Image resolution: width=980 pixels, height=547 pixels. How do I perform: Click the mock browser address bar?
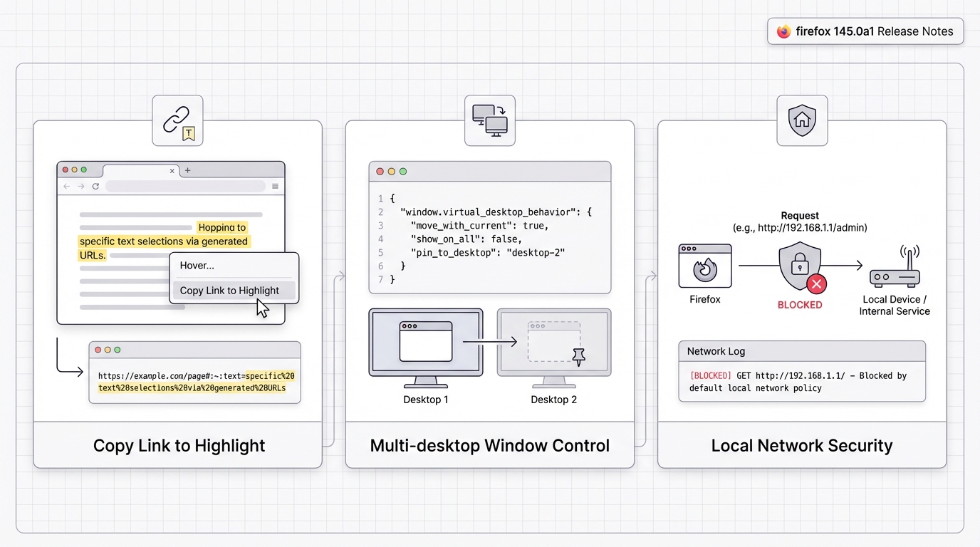[x=185, y=187]
